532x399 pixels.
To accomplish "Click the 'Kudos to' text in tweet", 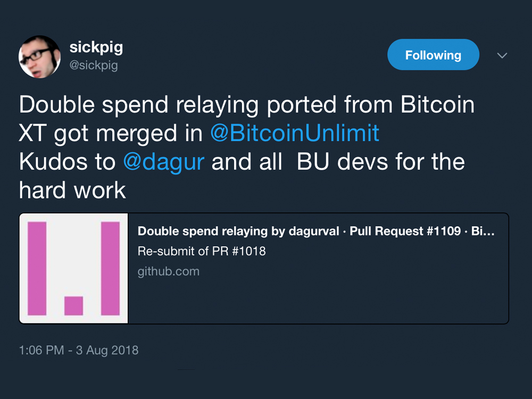I will (x=67, y=162).
